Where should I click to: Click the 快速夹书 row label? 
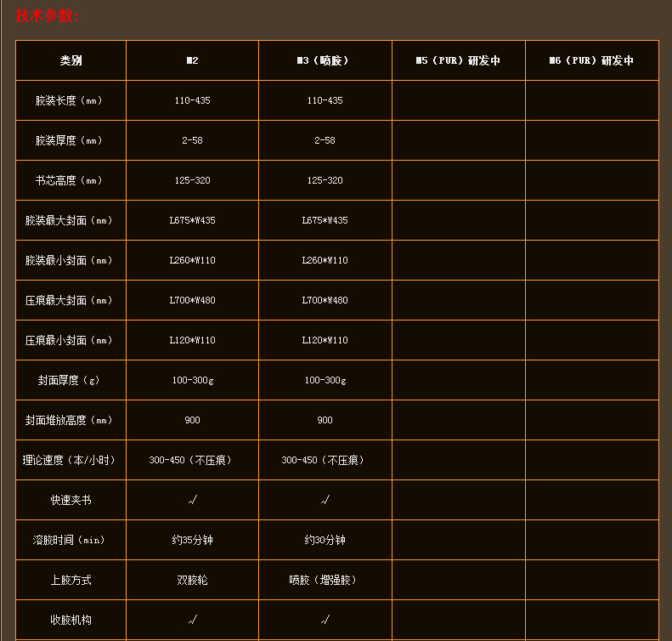coord(71,500)
